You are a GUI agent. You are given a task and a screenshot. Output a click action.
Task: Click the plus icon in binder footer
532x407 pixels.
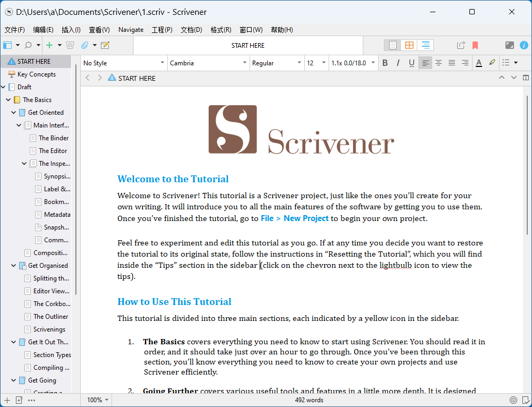[x=7, y=400]
